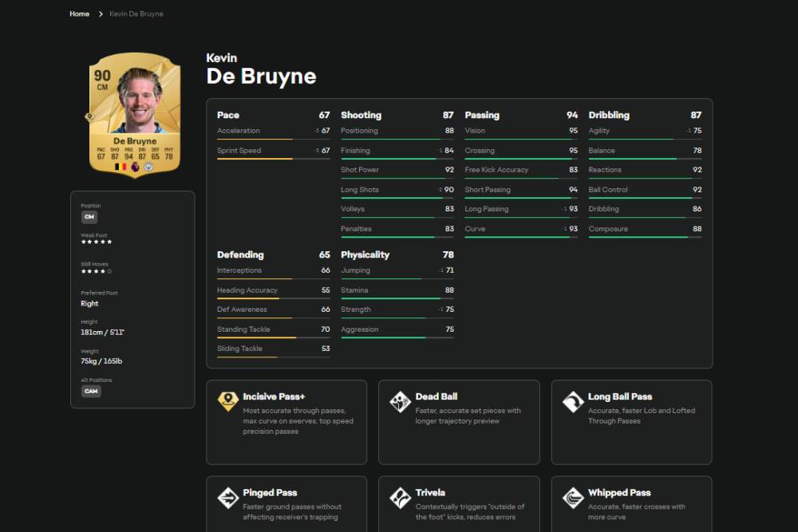Click the Crossing stat label
This screenshot has height=532, width=798.
[480, 151]
